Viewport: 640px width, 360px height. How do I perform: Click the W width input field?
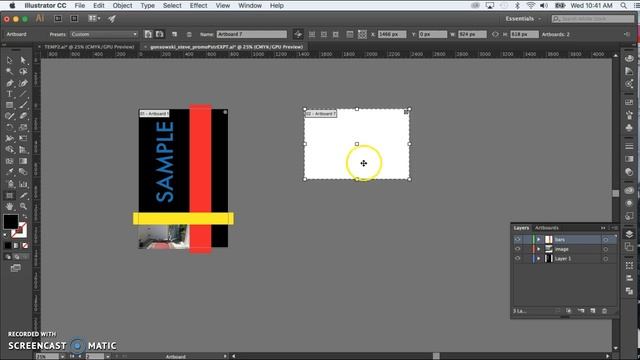click(x=472, y=35)
